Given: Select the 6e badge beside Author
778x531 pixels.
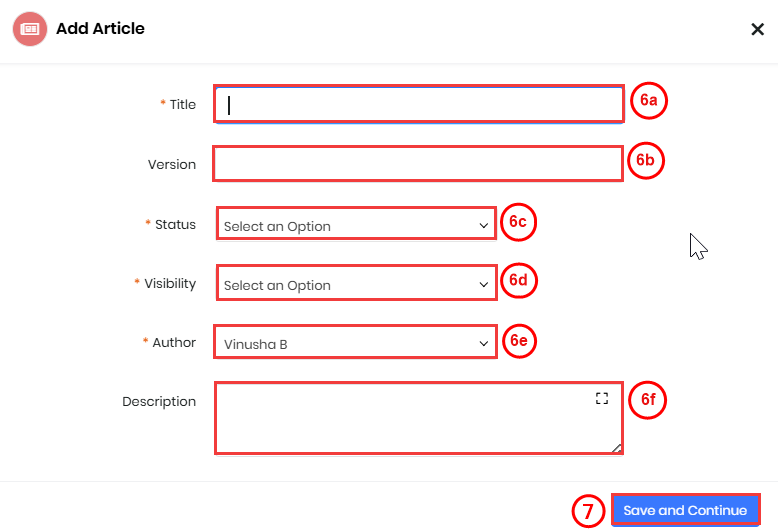Looking at the screenshot, I should (x=517, y=340).
